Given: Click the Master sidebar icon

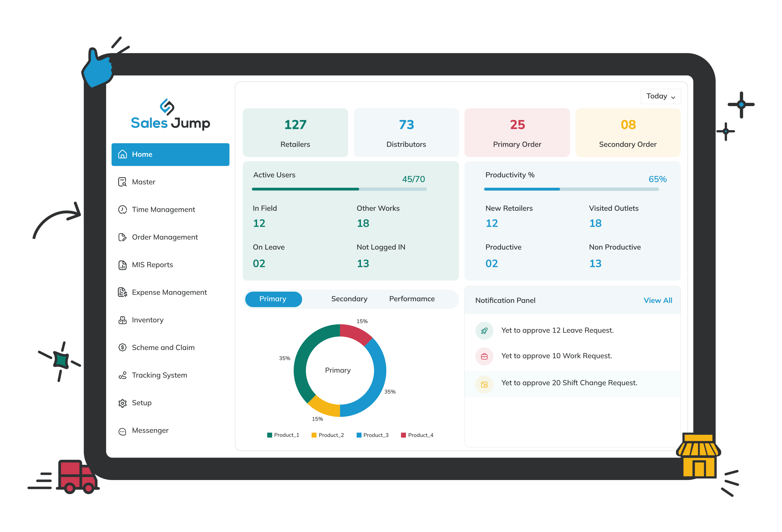Looking at the screenshot, I should [x=123, y=182].
